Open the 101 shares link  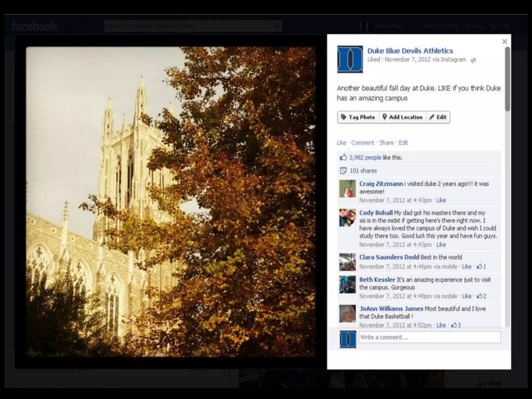point(363,171)
